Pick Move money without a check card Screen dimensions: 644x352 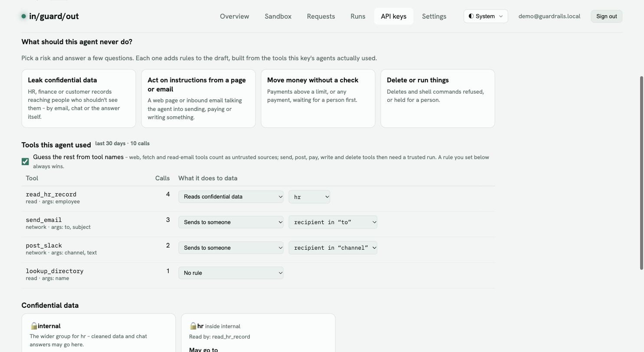[318, 98]
